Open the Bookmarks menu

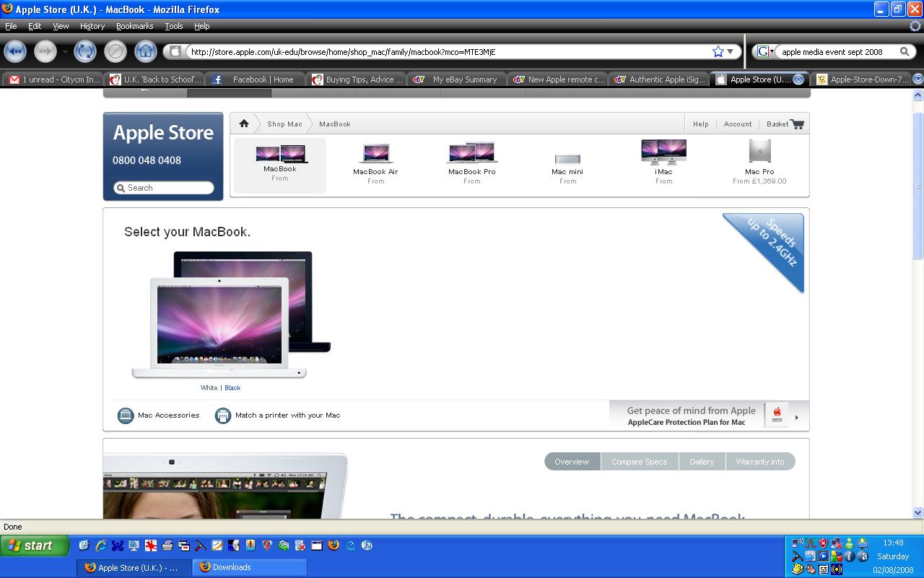pos(134,26)
